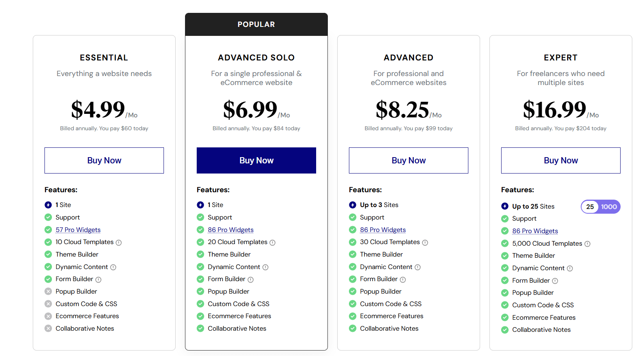
Task: Click info icon next to 5,000 Cloud Templates
Action: coord(587,244)
